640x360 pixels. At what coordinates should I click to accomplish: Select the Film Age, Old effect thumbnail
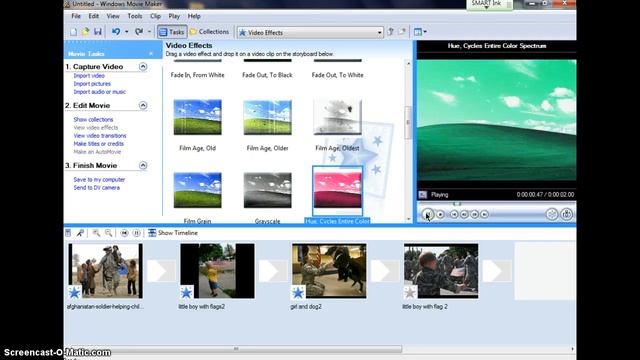point(198,117)
